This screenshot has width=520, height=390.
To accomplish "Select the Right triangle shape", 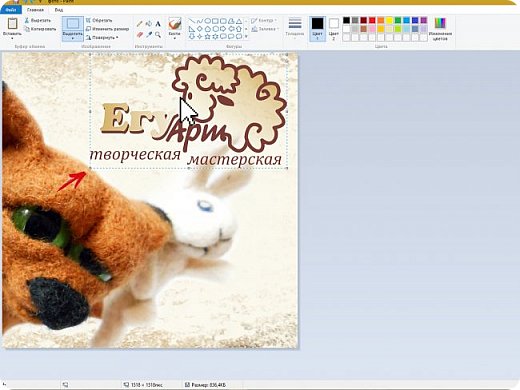I will coord(192,29).
